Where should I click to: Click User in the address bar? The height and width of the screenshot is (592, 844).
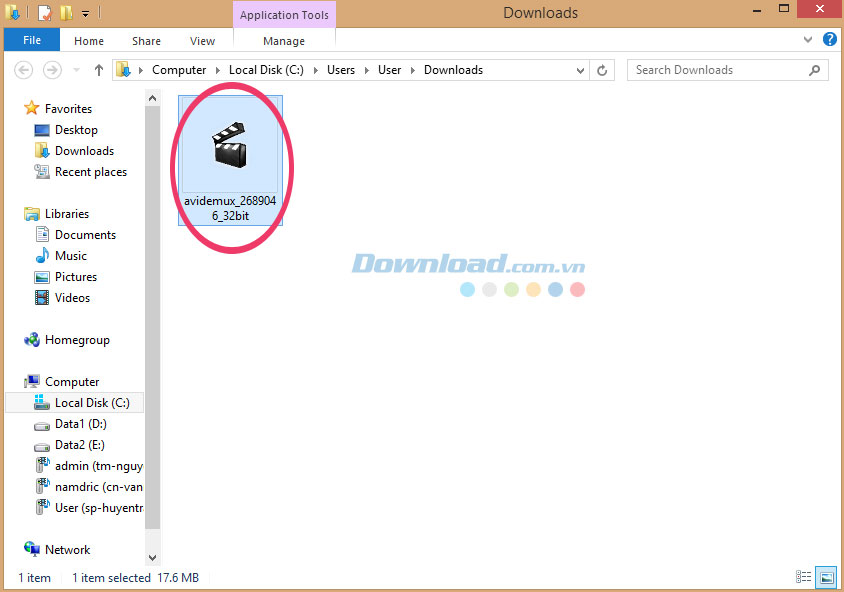(x=389, y=70)
